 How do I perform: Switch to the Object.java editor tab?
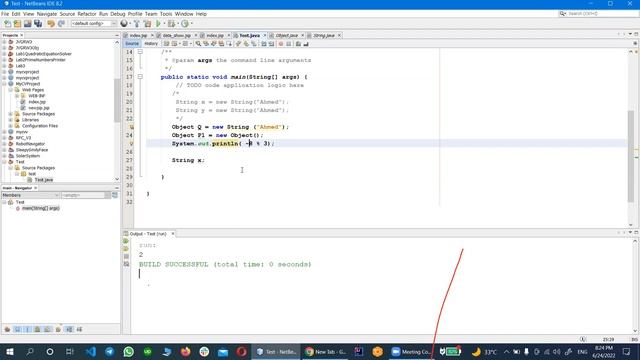click(287, 36)
